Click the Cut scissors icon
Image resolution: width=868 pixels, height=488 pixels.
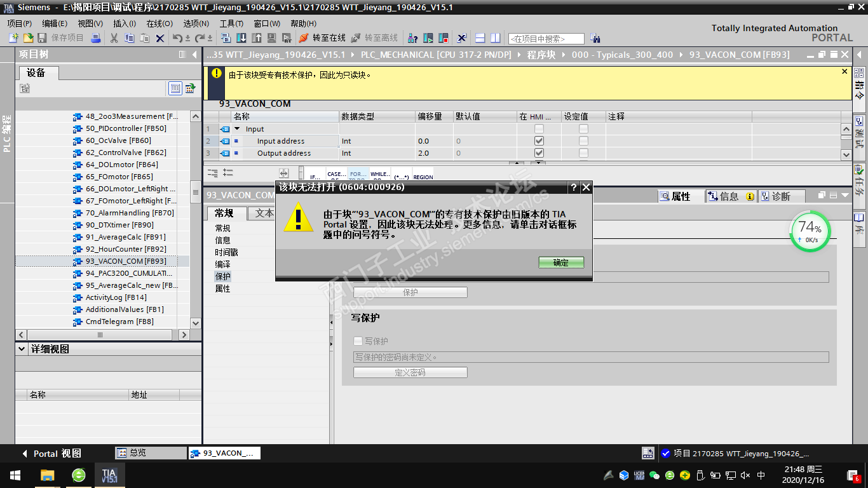click(114, 38)
